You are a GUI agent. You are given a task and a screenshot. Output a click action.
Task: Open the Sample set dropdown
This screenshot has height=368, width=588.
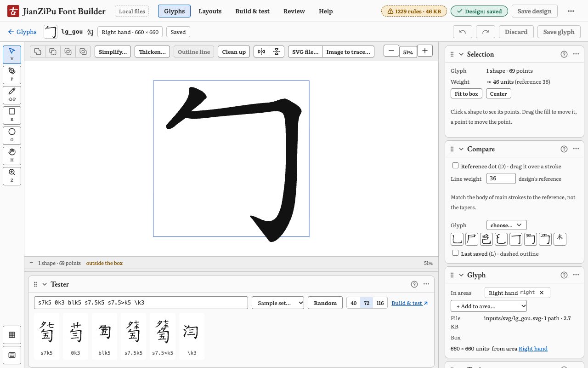pyautogui.click(x=278, y=303)
